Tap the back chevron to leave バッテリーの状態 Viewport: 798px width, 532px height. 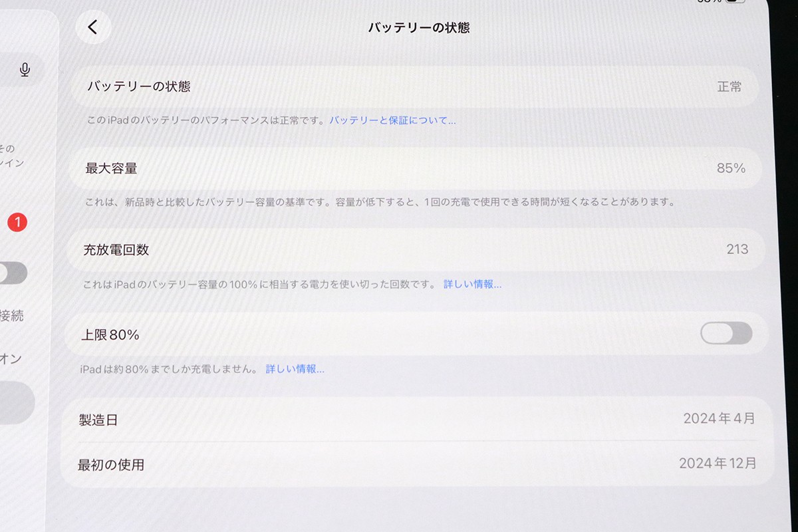(93, 27)
